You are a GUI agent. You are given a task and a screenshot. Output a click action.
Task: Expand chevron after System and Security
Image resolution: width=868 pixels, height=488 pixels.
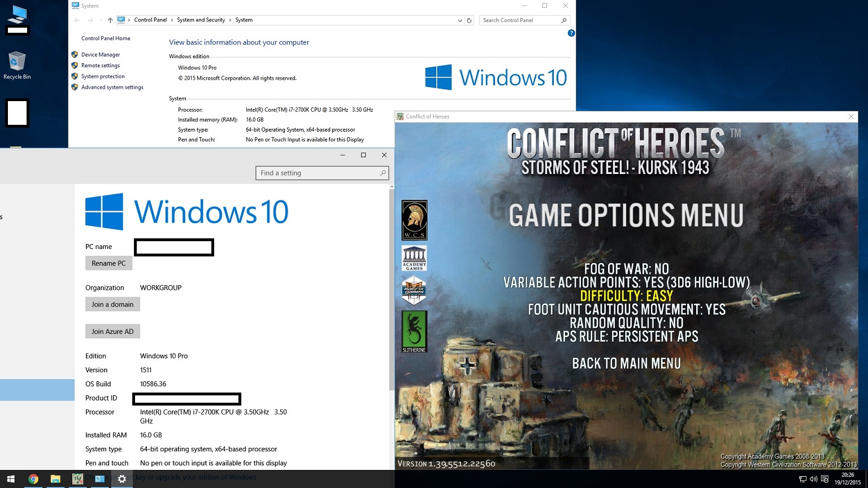point(230,20)
